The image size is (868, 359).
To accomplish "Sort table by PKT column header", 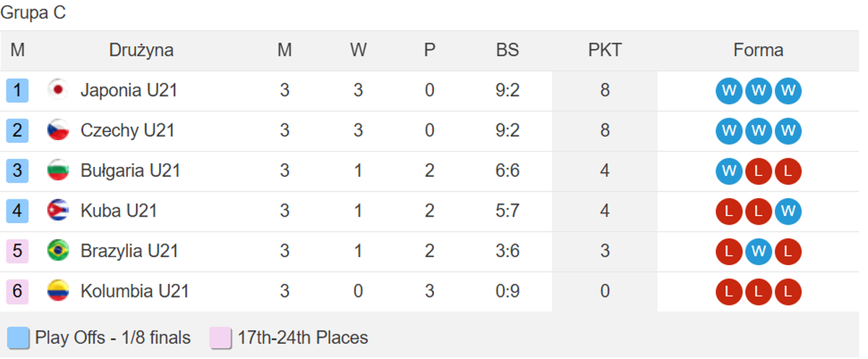I will click(x=605, y=51).
